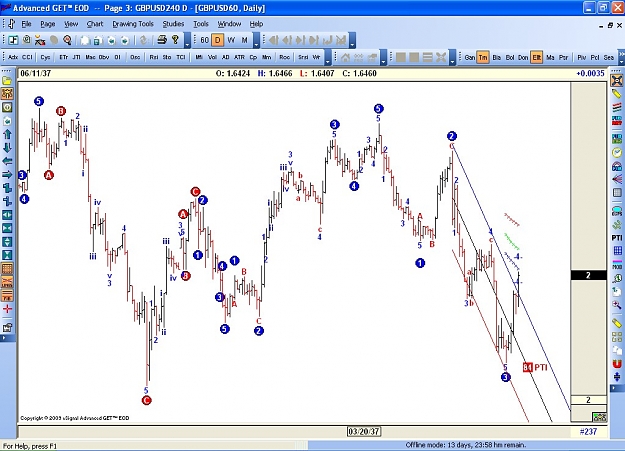The width and height of the screenshot is (625, 451).
Task: Toggle the Tm study button
Action: coord(483,57)
